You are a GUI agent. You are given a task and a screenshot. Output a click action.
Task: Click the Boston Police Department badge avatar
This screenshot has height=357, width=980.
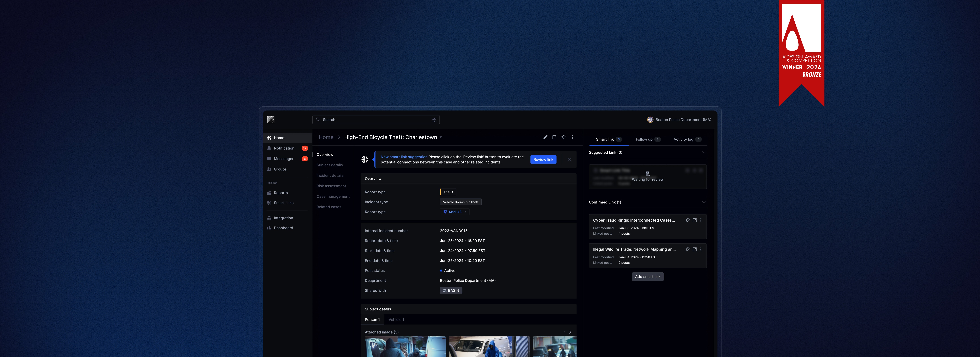pyautogui.click(x=650, y=120)
